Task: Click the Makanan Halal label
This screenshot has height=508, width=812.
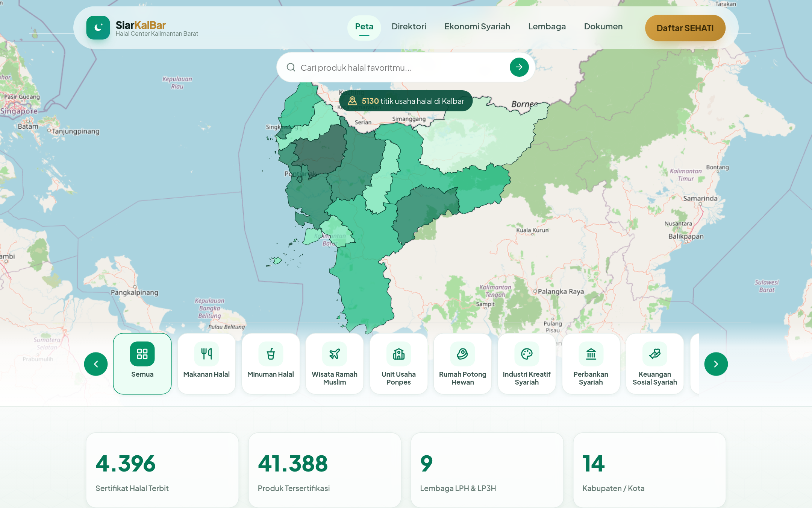Action: [206, 374]
